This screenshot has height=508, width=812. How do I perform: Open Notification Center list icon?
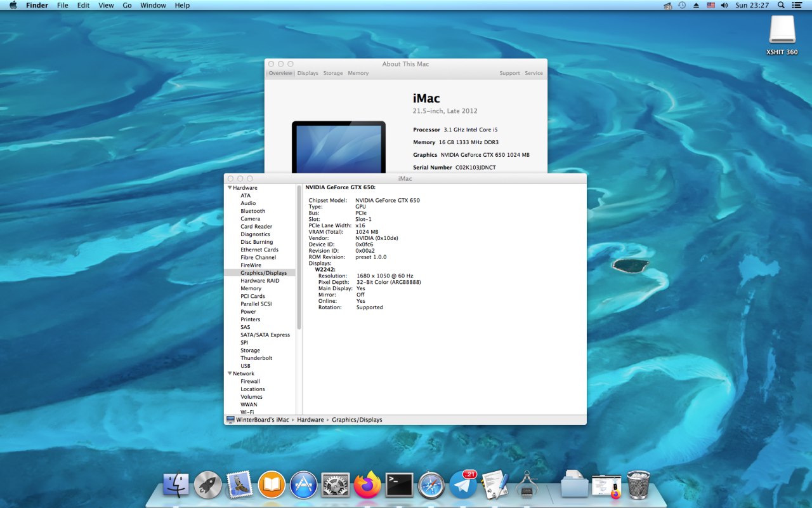(x=797, y=5)
